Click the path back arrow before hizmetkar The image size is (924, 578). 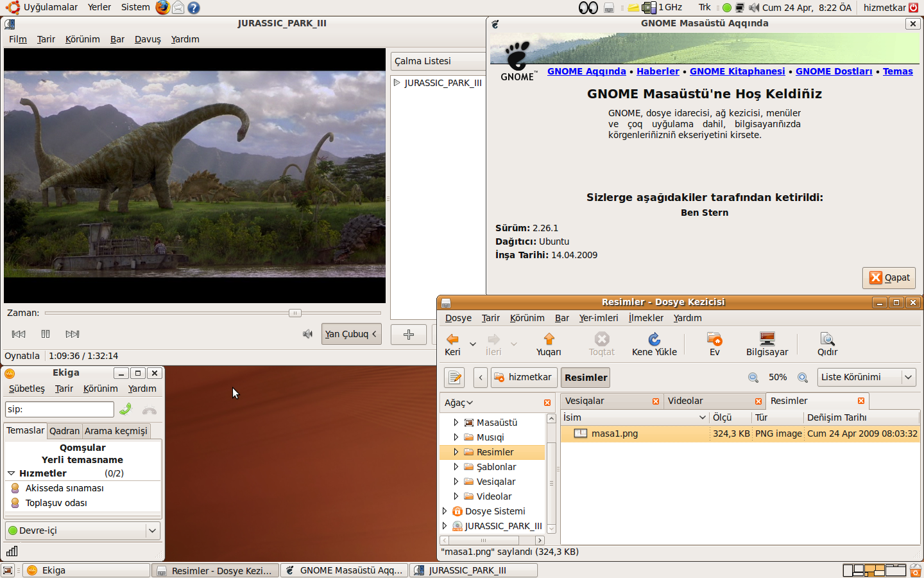coord(481,378)
